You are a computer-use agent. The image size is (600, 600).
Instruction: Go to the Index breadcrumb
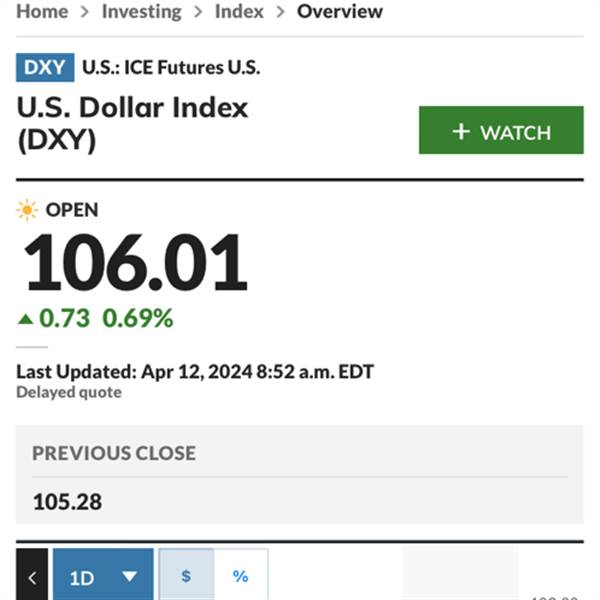239,11
